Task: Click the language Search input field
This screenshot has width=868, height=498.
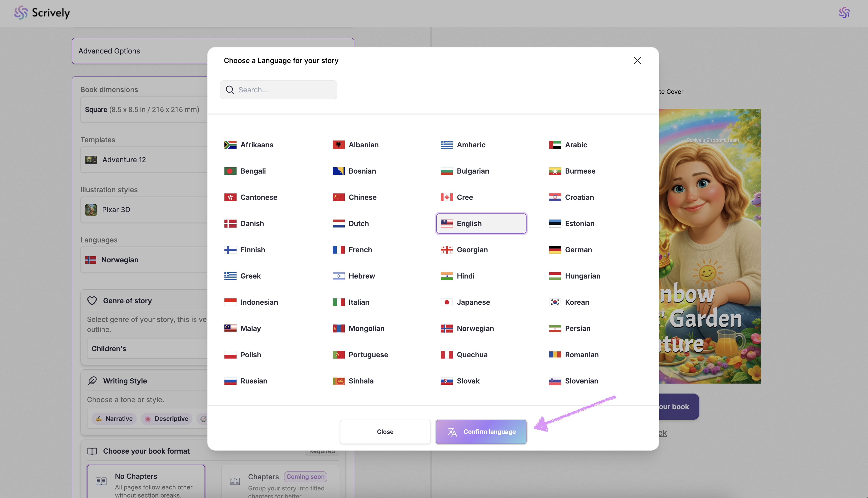Action: tap(284, 90)
